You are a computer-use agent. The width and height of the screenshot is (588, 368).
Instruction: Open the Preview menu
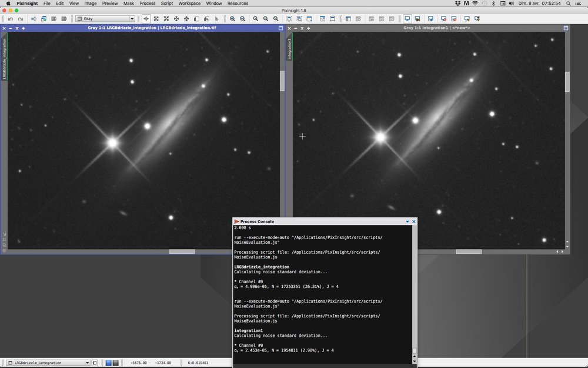(x=110, y=4)
